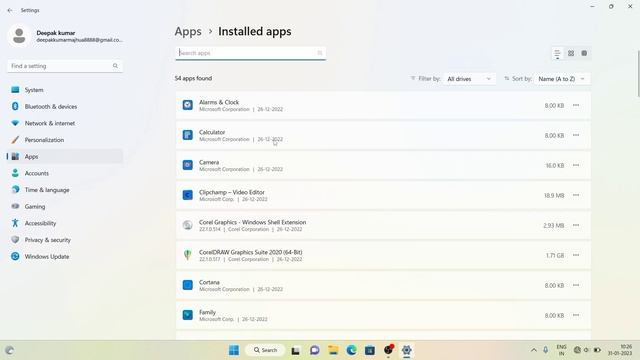Click the ENG IN language indicator
Viewport: 640px width, 360px height.
pos(562,350)
